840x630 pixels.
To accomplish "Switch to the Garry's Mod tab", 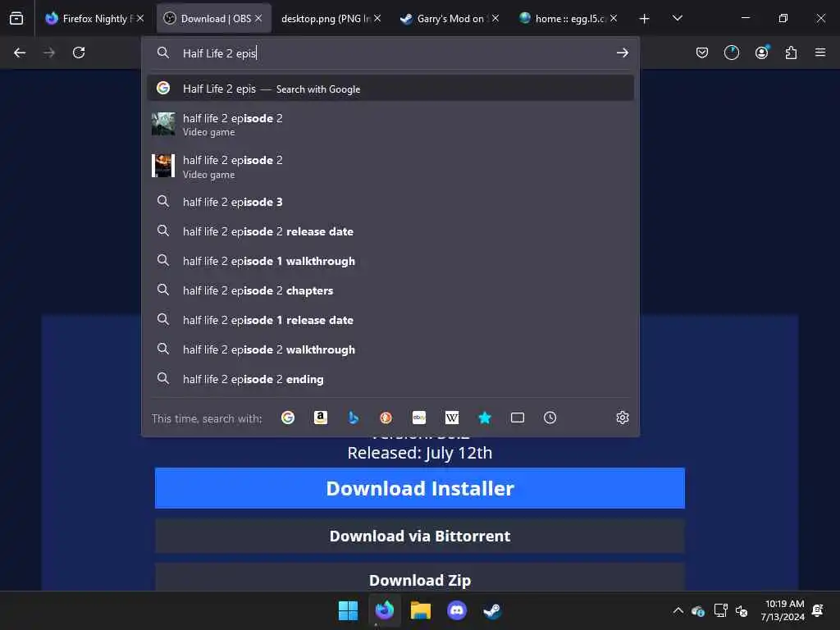I will (x=450, y=19).
